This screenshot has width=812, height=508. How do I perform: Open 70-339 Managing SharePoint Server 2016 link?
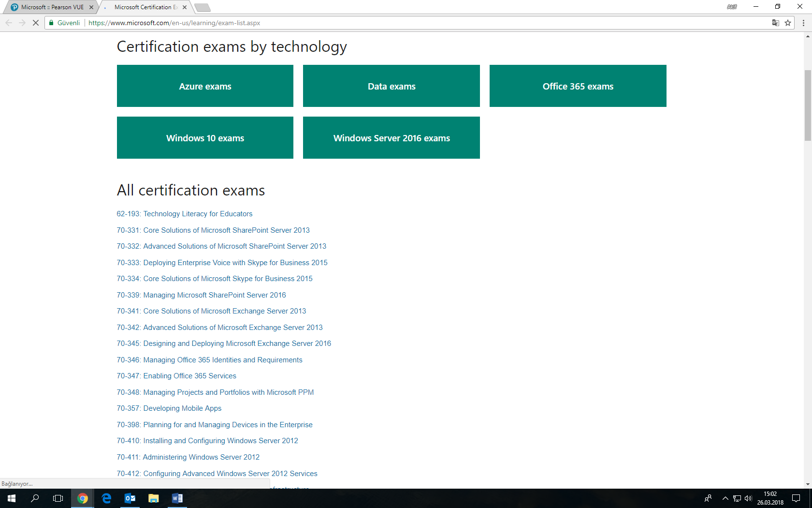tap(201, 295)
